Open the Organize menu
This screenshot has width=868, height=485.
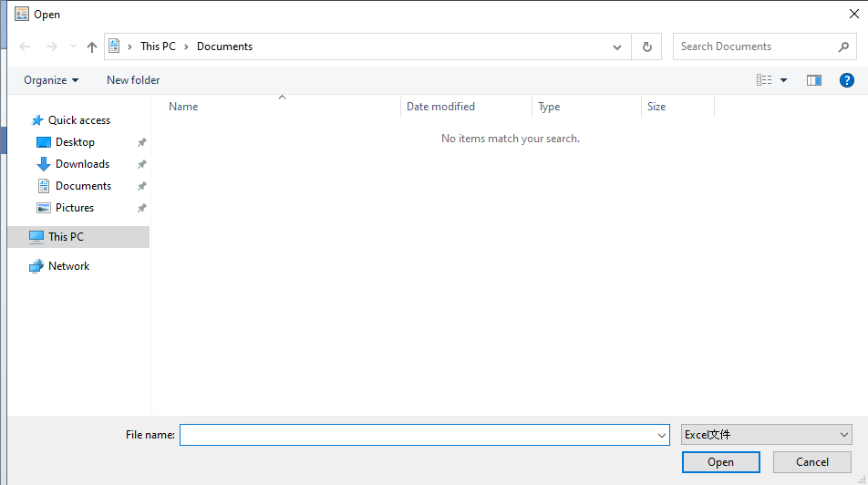(51, 80)
